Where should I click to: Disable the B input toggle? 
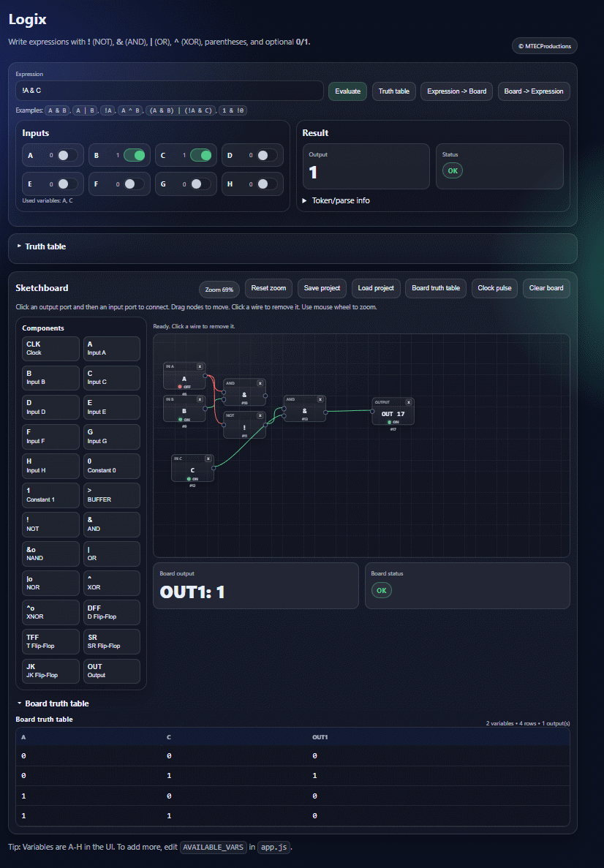pos(135,155)
